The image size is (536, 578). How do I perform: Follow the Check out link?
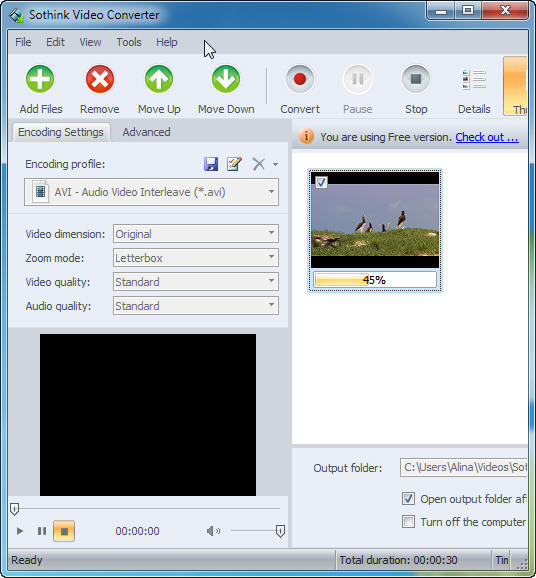tap(487, 137)
